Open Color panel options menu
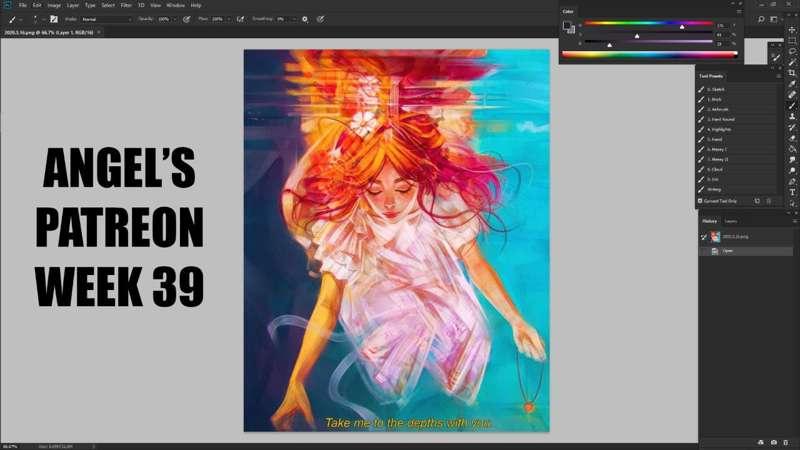The width and height of the screenshot is (800, 450). click(x=739, y=11)
